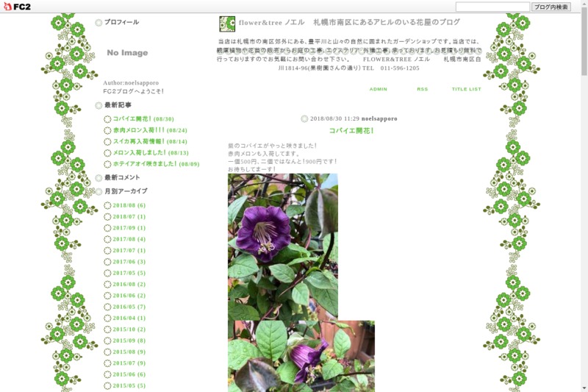
Task: Click the blog's green flower avatar icon
Action: (227, 24)
